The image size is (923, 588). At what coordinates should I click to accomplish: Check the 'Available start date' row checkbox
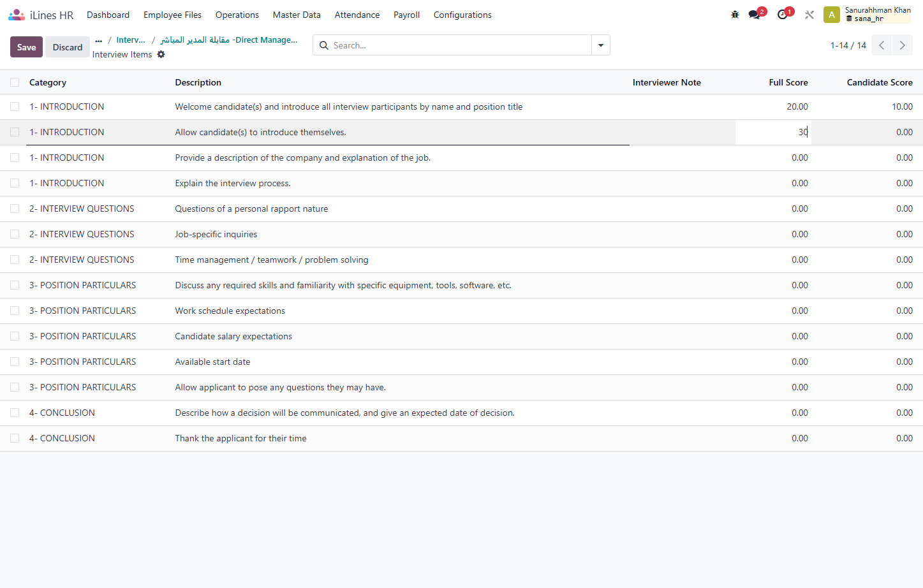(x=15, y=362)
